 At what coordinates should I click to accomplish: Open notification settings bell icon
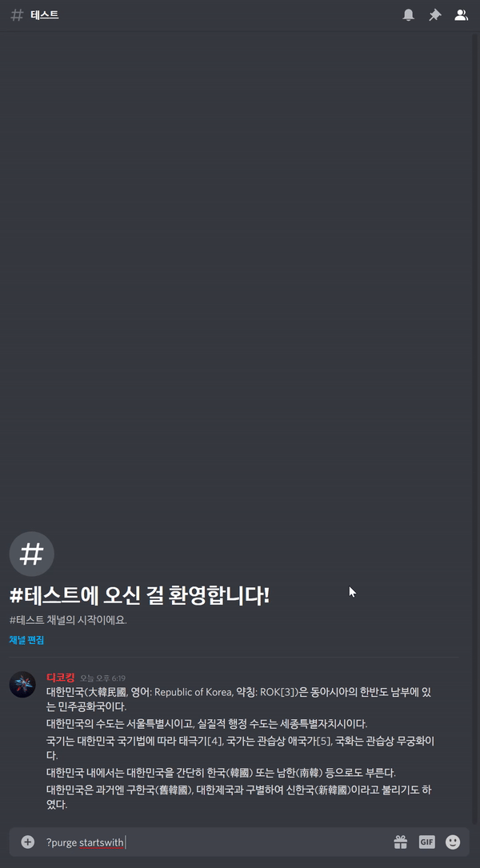[408, 15]
